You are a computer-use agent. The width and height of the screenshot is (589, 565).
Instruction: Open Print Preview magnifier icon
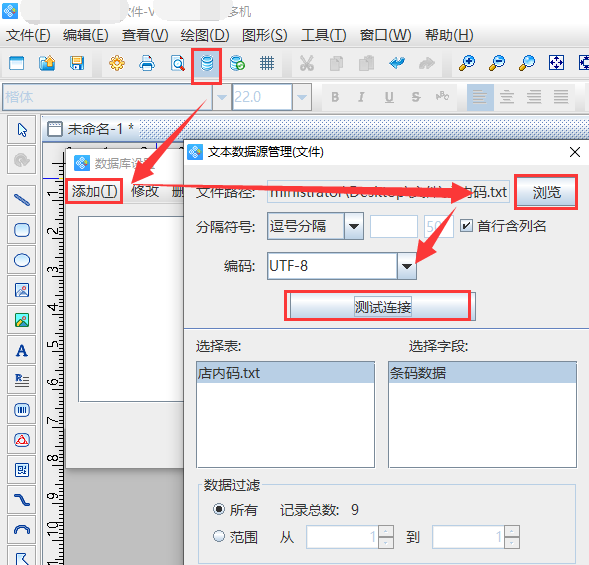[177, 63]
